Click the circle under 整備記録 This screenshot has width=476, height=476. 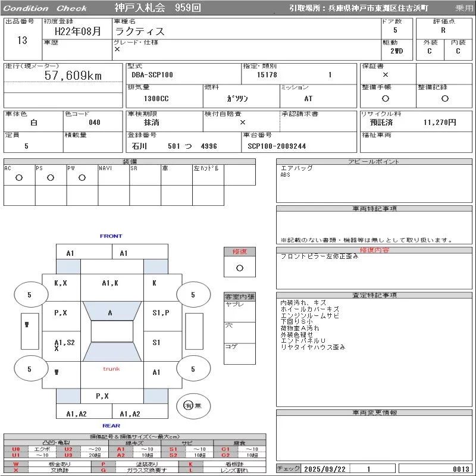tap(444, 99)
